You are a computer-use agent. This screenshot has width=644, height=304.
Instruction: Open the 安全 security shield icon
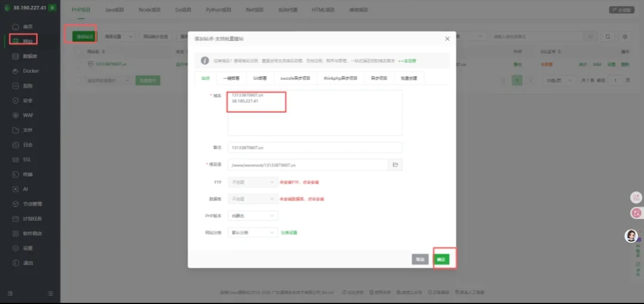pos(16,101)
